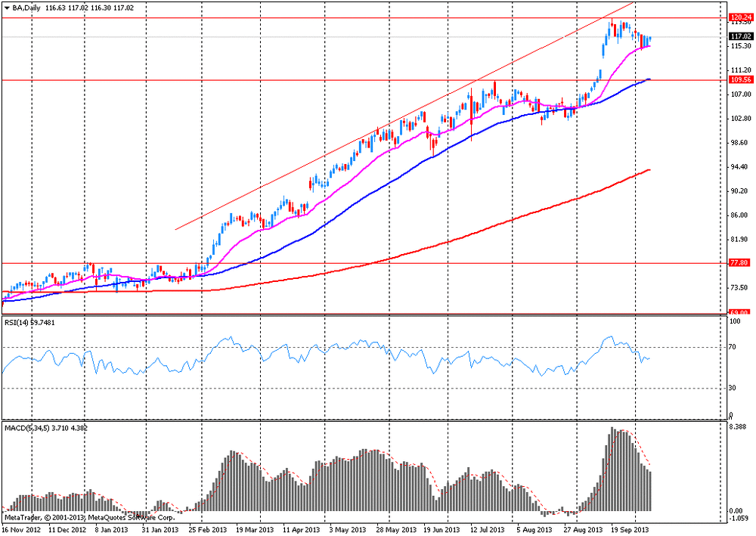Click the 8.388 value on MACD axis
Viewport: 756px width, 536px height.
point(738,426)
